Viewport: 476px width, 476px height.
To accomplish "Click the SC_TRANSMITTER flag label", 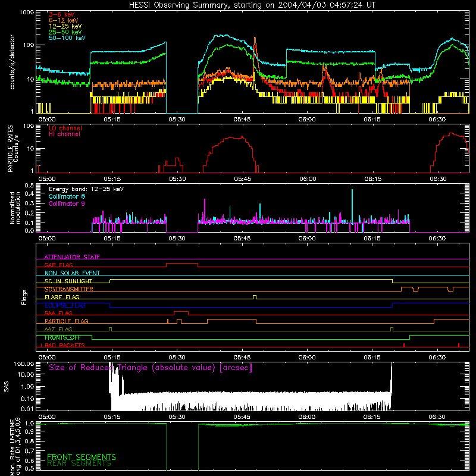I will pos(68,289).
